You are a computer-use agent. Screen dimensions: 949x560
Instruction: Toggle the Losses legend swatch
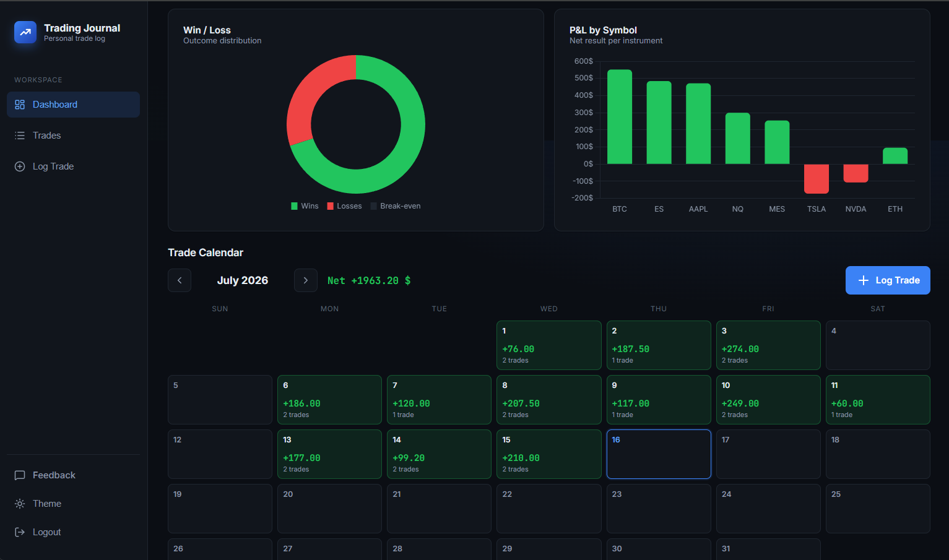click(331, 206)
